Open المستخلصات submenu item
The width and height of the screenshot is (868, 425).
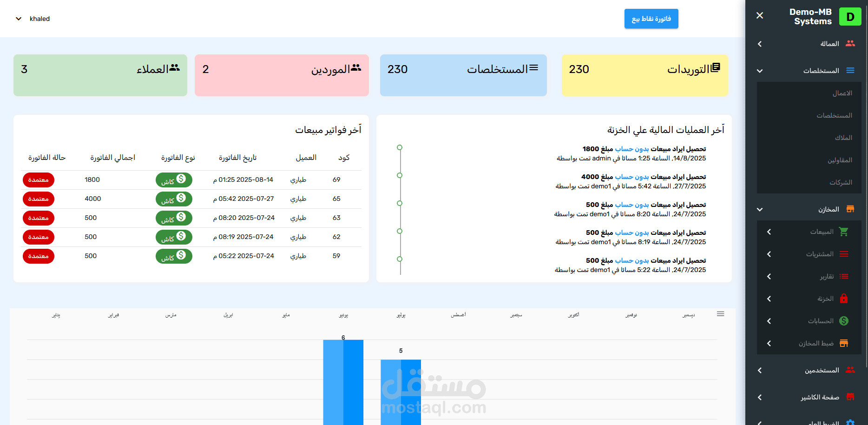pos(809,115)
